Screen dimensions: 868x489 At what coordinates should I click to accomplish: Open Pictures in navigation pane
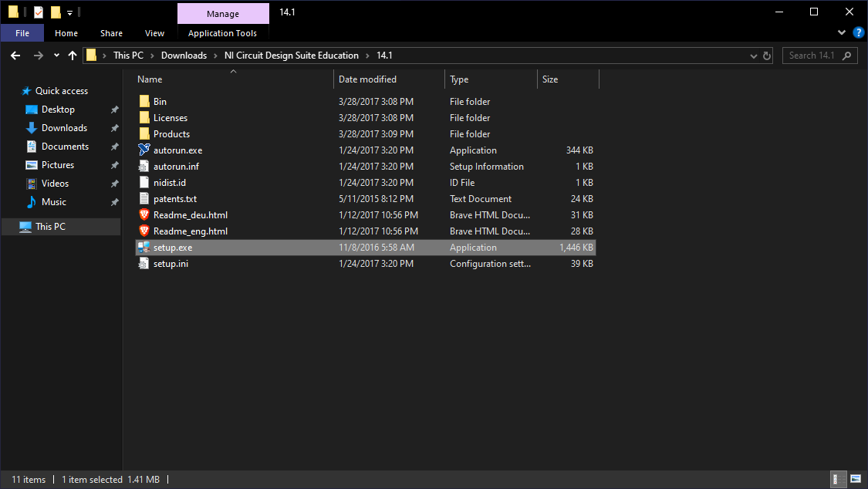point(58,165)
